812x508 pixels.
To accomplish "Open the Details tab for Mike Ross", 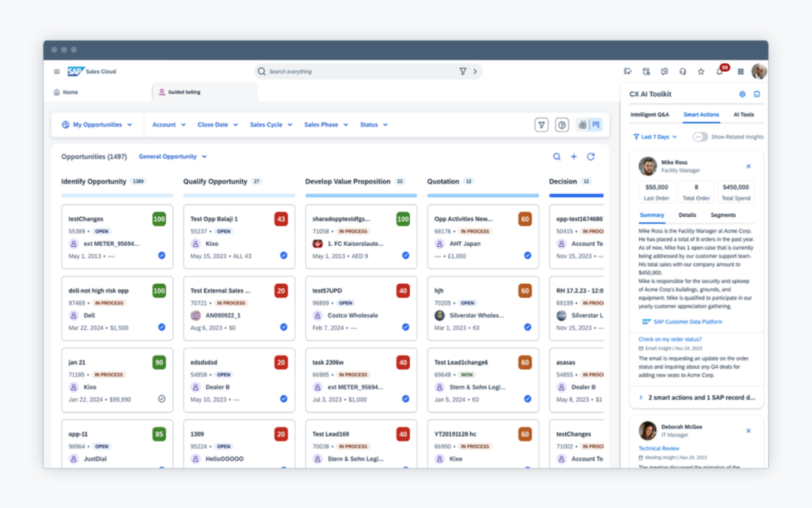I will coord(687,215).
